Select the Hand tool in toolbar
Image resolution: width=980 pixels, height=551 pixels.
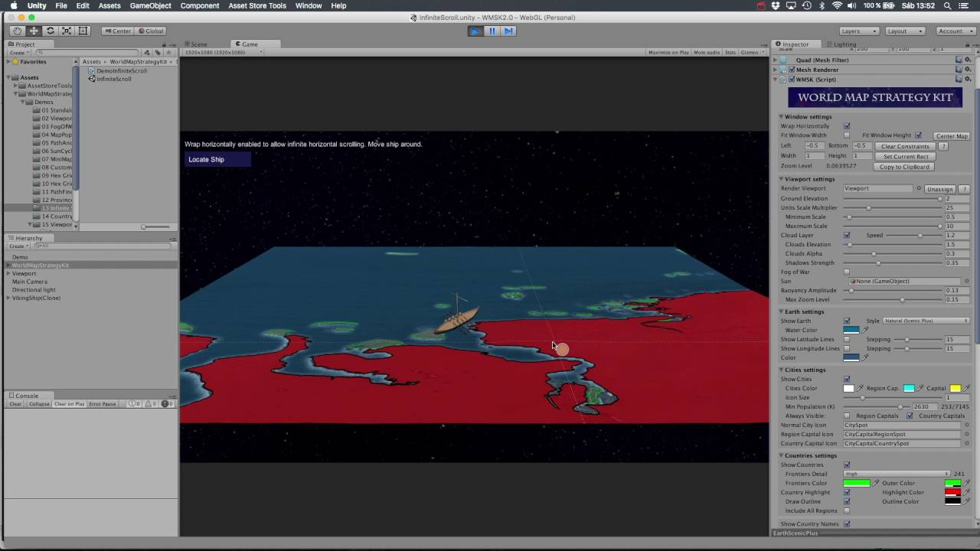click(x=18, y=31)
